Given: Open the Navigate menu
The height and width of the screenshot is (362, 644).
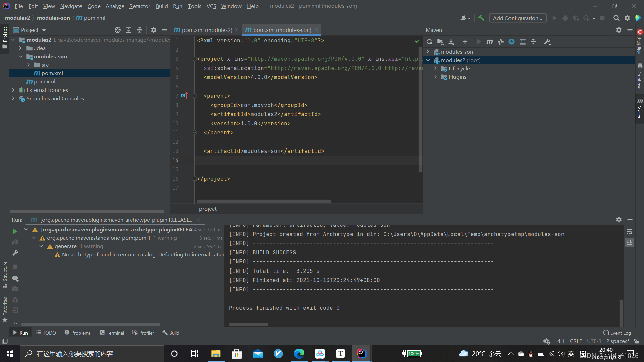Looking at the screenshot, I should tap(71, 6).
